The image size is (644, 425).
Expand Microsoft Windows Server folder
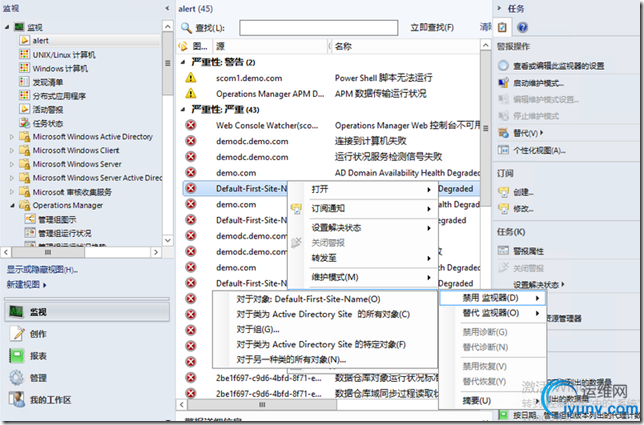[12, 164]
